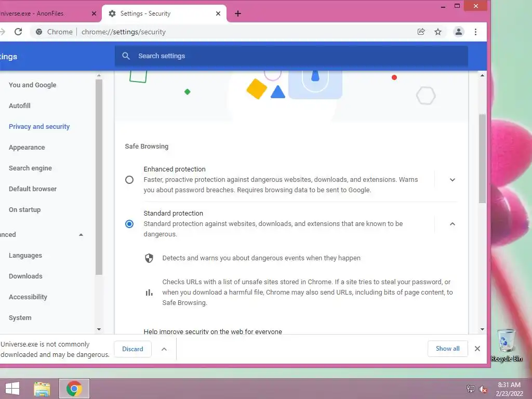Open Downloads settings

click(x=25, y=276)
